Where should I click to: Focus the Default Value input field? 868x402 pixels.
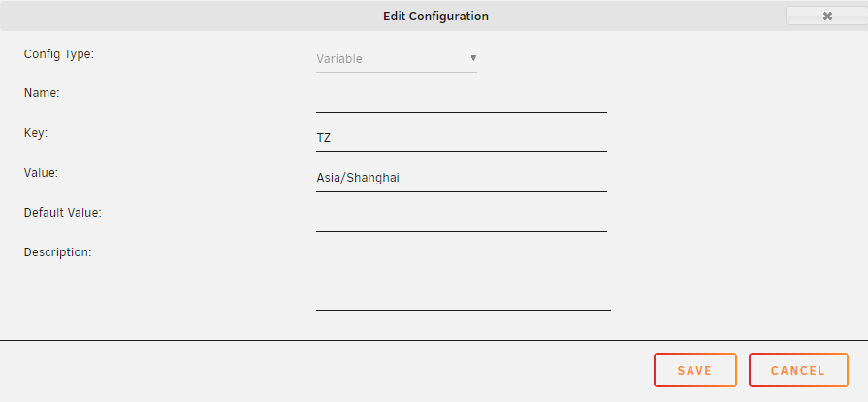[x=461, y=218]
